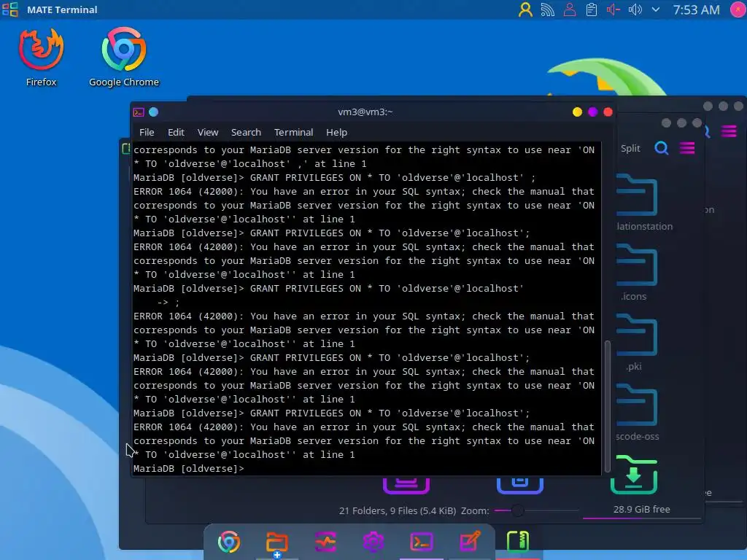Image resolution: width=747 pixels, height=560 pixels.
Task: Open the terminal Search menu
Action: pos(246,133)
